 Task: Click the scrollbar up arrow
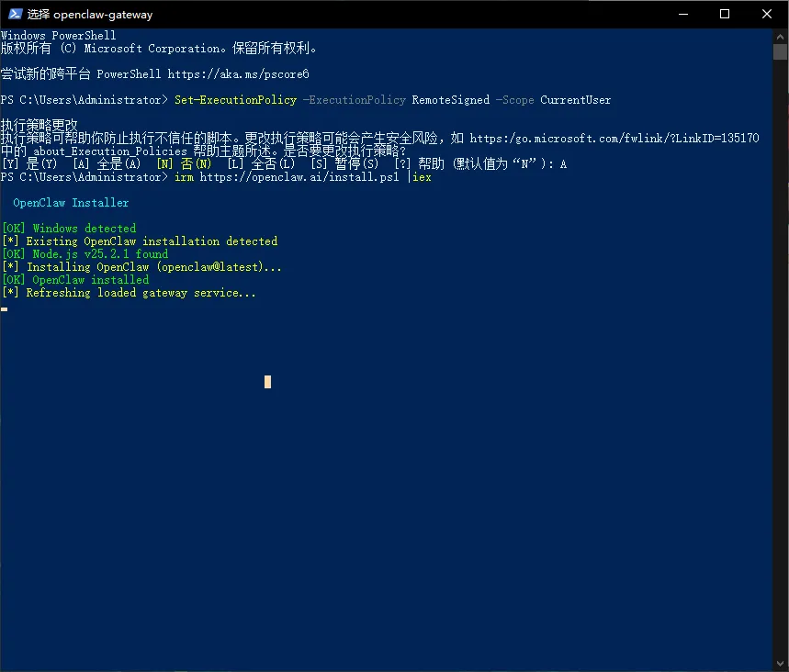point(780,36)
